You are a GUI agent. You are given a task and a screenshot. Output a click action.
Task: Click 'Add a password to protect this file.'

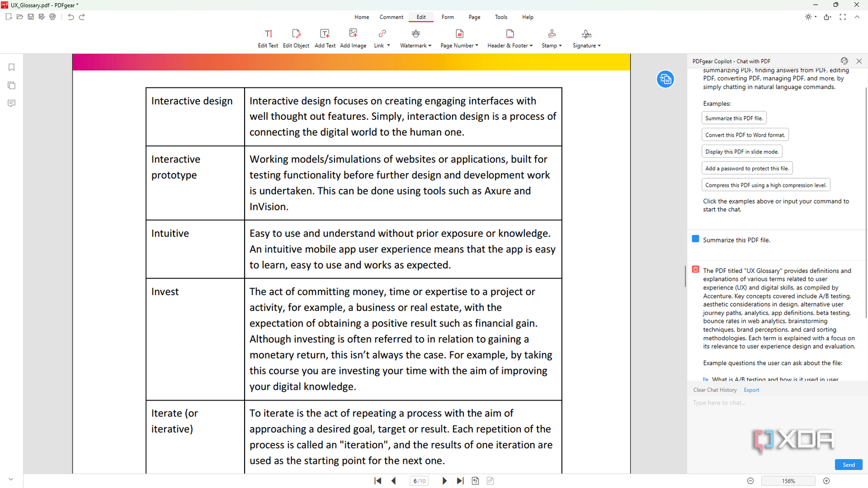747,169
